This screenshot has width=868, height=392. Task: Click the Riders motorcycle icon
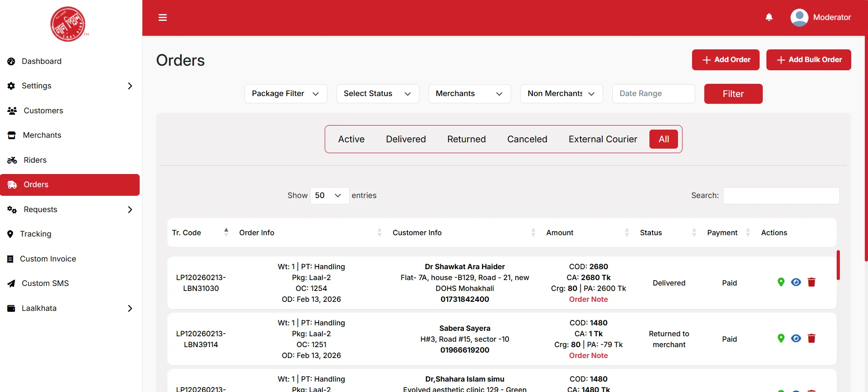pos(12,160)
